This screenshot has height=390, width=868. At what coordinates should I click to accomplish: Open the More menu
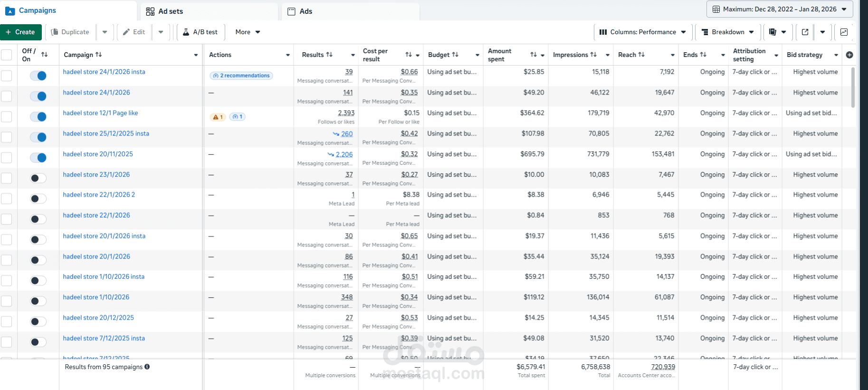click(x=248, y=32)
